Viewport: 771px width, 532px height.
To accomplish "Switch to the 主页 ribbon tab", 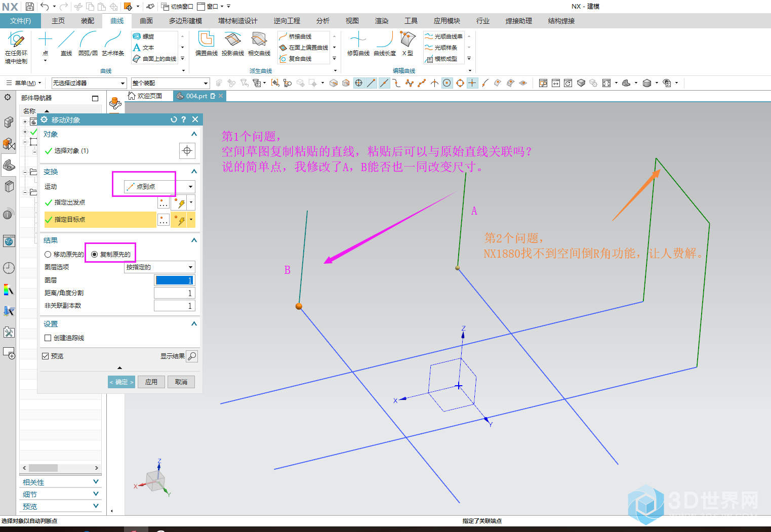I will coord(58,21).
